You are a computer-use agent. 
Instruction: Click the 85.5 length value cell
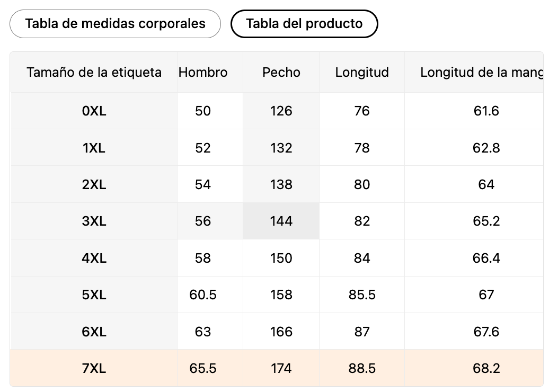362,295
